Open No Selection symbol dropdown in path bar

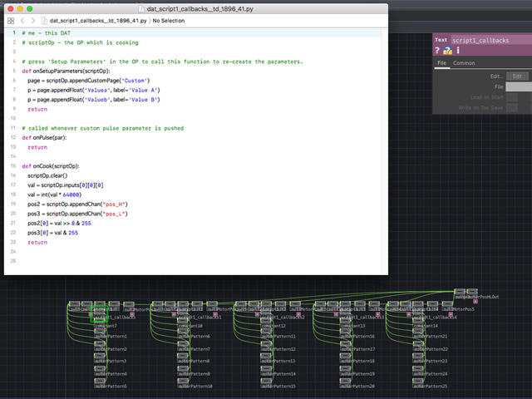tap(169, 21)
